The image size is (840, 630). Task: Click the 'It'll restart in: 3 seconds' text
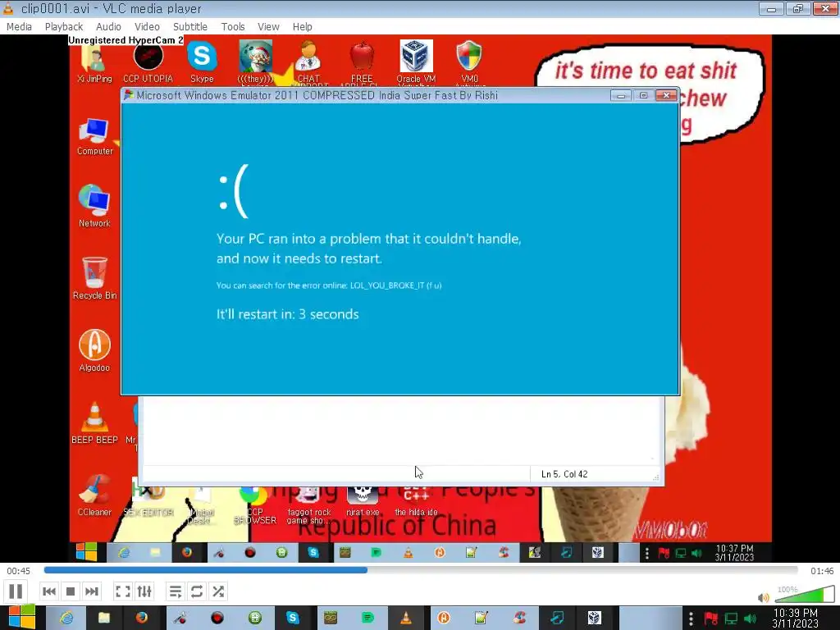click(288, 314)
